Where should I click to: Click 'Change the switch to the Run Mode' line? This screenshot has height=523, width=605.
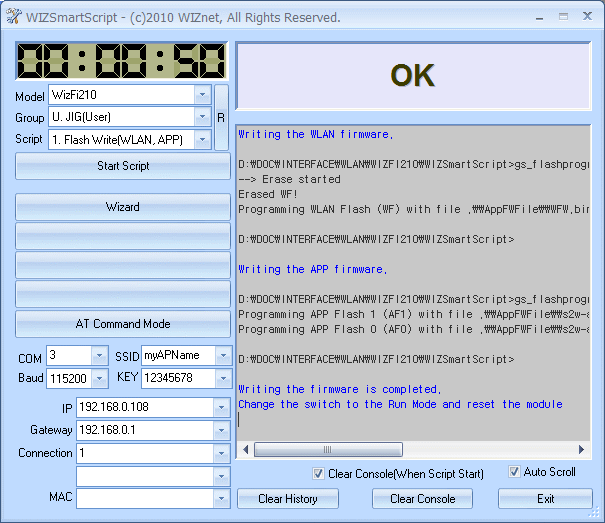pos(400,404)
